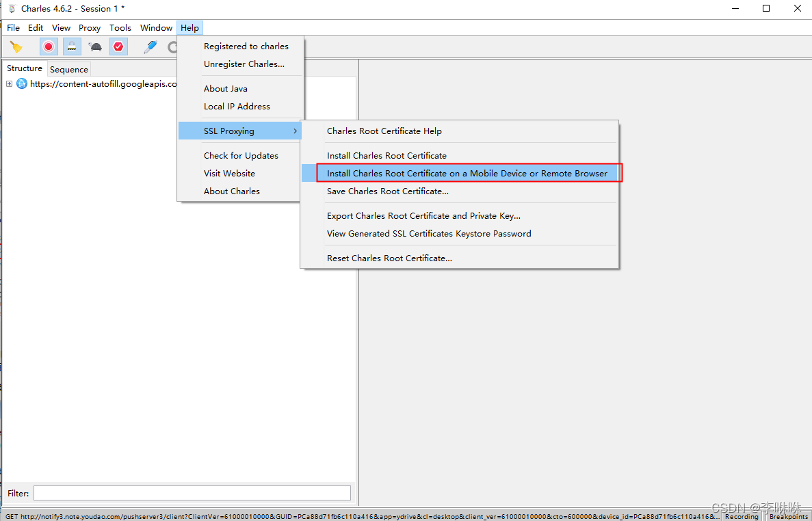
Task: Choose Unregister Charles... from Help menu
Action: pyautogui.click(x=241, y=64)
